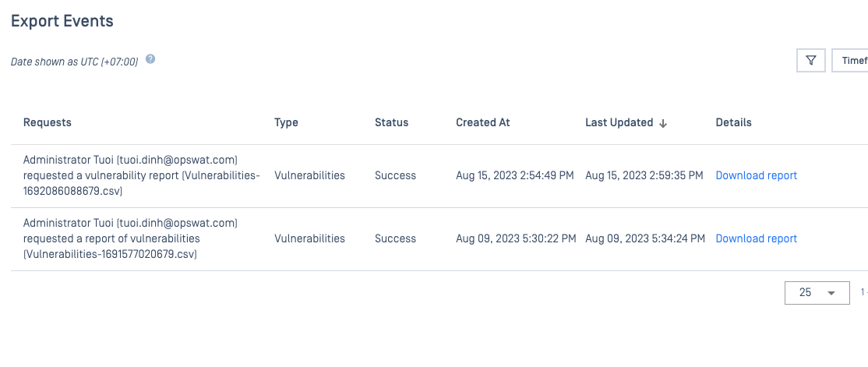Sort table by Created At column
This screenshot has width=868, height=367.
coord(483,122)
